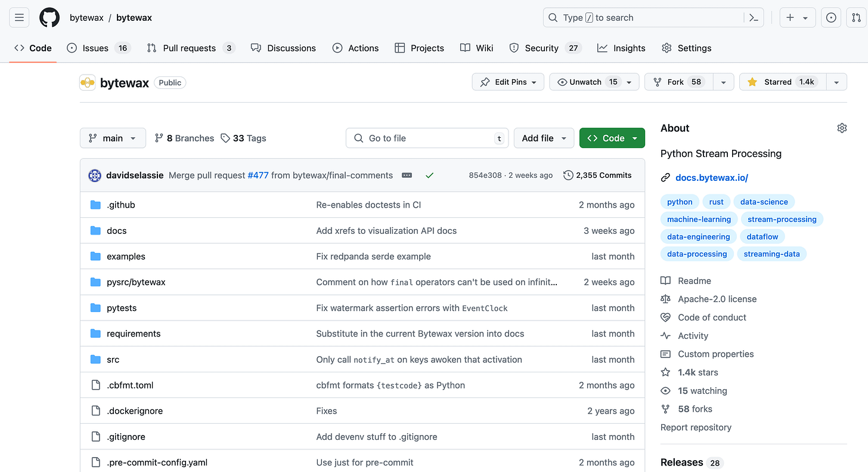Click the Code of conduct heart icon
Viewport: 868px width, 472px height.
pos(665,317)
